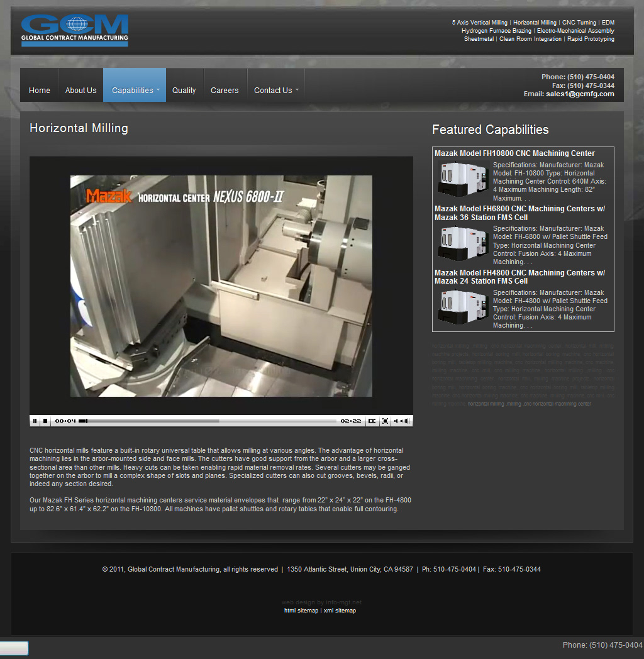Follow the Horizontal Milling header link
The width and height of the screenshot is (644, 659).
[x=535, y=23]
